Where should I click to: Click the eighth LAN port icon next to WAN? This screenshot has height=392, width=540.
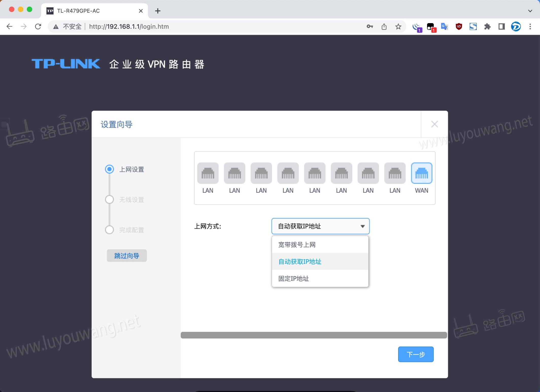tap(395, 173)
